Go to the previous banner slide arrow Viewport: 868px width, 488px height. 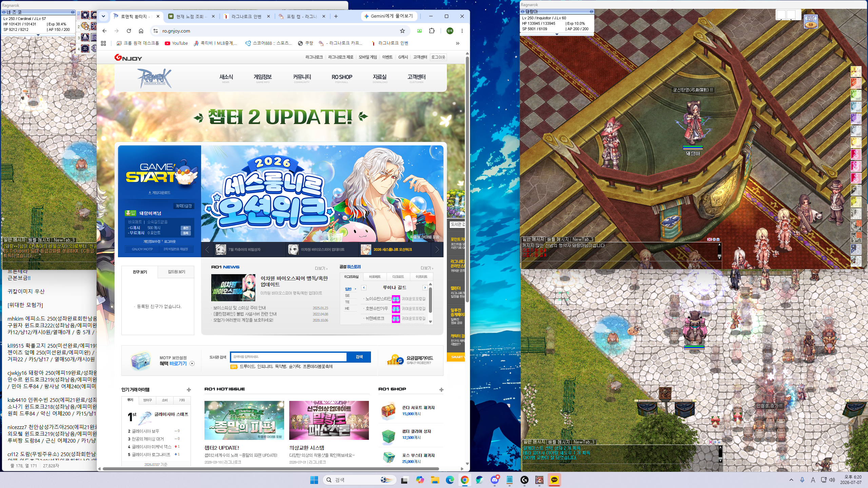click(x=207, y=250)
